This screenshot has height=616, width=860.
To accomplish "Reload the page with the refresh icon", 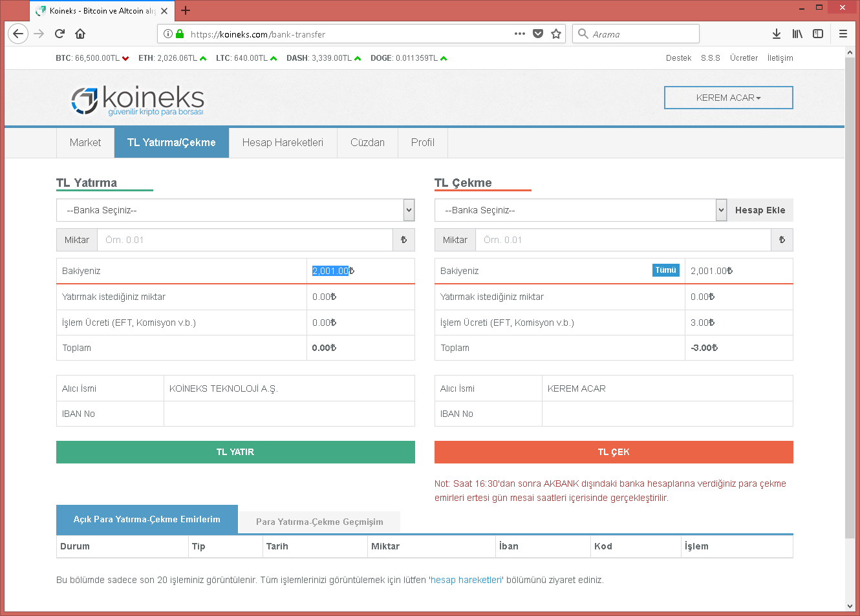I will click(59, 34).
